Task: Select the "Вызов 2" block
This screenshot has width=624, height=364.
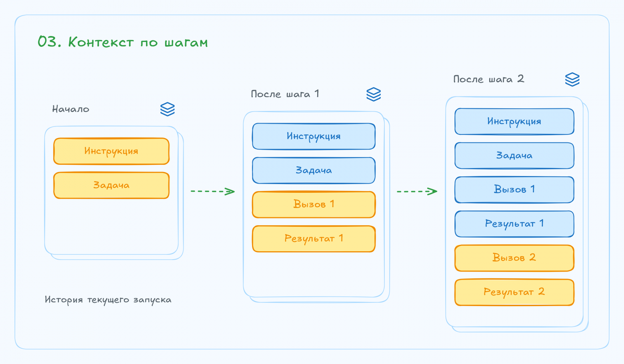Action: tap(514, 258)
